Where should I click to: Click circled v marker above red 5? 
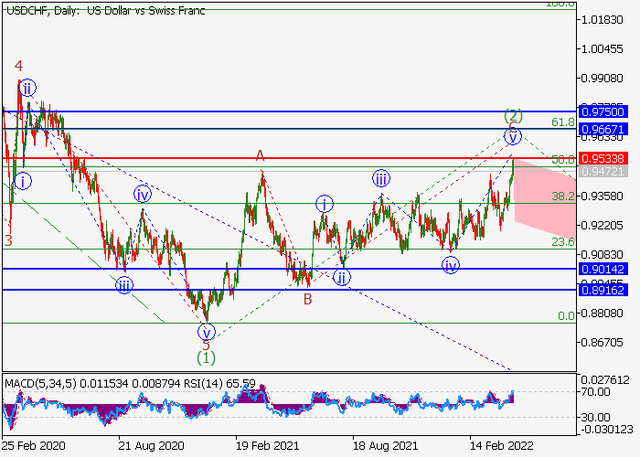click(206, 332)
